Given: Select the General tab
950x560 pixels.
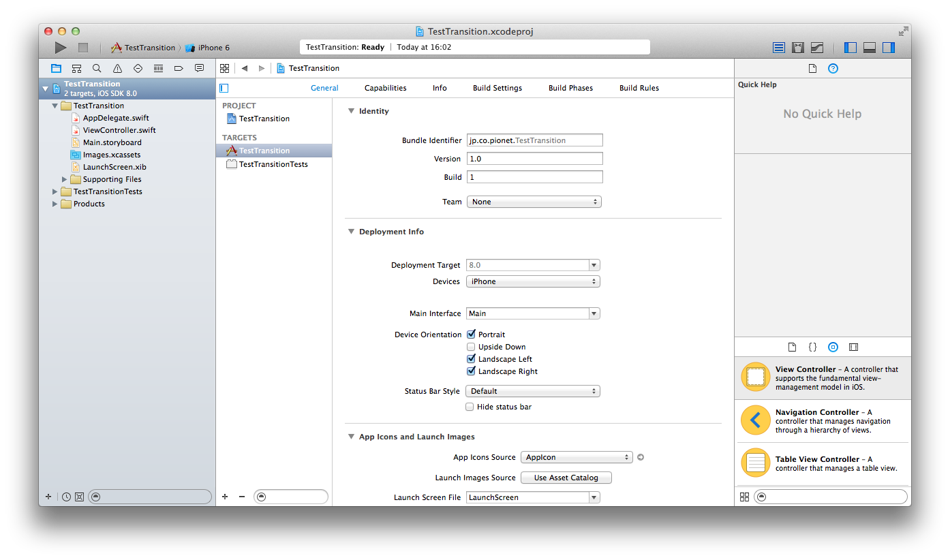Looking at the screenshot, I should click(x=324, y=88).
